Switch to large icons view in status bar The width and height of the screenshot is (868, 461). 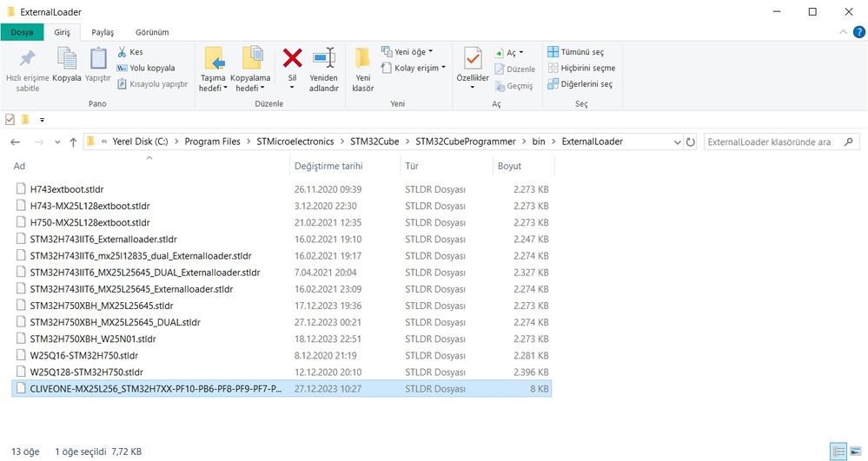click(x=856, y=451)
